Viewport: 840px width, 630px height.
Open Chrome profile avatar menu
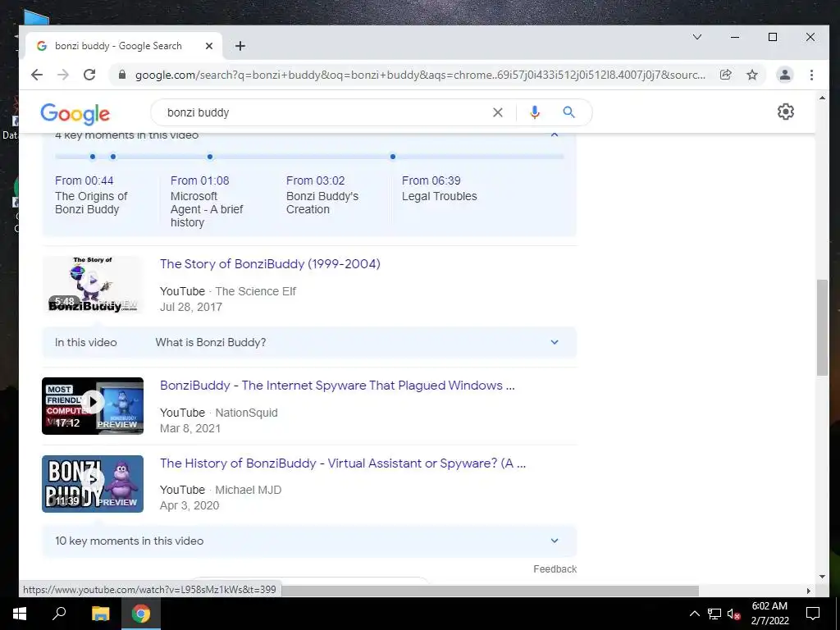click(x=785, y=75)
